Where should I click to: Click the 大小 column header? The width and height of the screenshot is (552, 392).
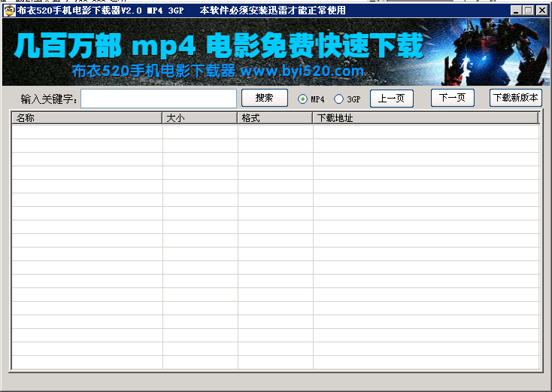click(x=200, y=118)
